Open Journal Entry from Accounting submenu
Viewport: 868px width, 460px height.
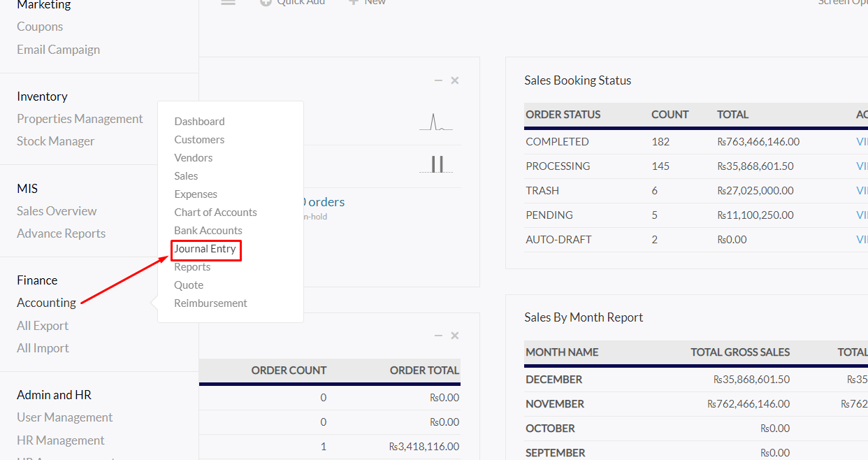pos(205,249)
